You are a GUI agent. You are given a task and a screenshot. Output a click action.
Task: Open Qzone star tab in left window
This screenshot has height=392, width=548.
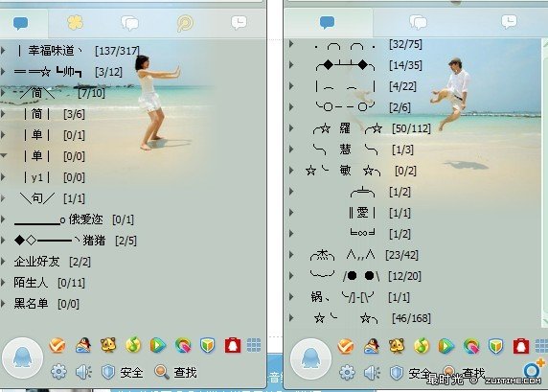click(x=75, y=23)
